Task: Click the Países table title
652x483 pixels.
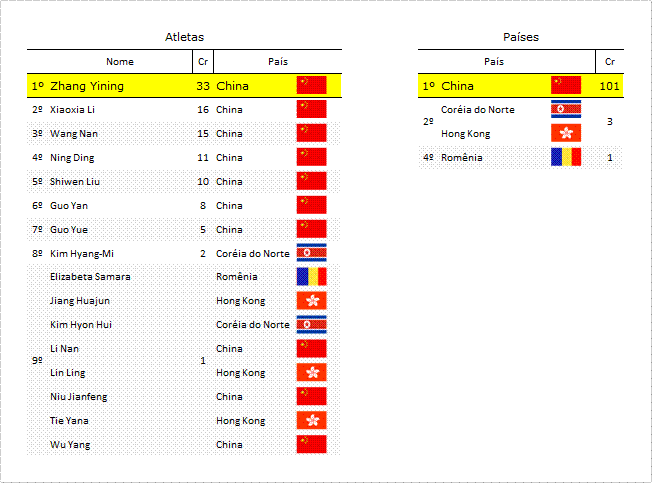Action: pyautogui.click(x=521, y=37)
